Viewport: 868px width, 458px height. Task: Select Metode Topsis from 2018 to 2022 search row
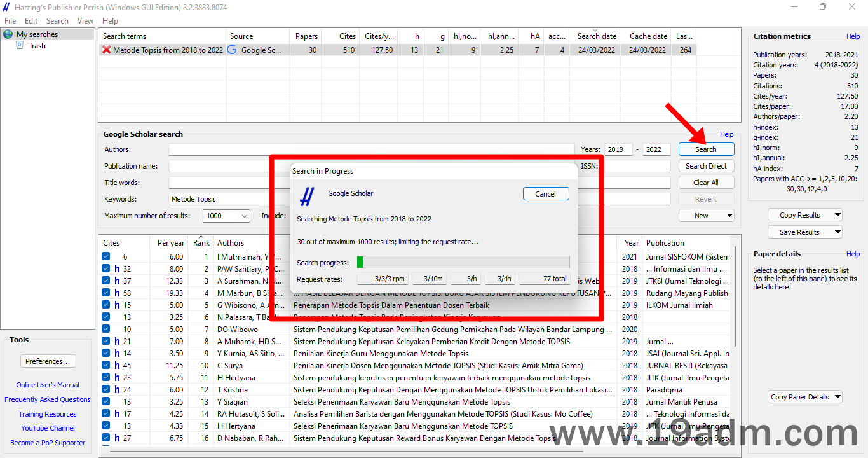click(397, 50)
